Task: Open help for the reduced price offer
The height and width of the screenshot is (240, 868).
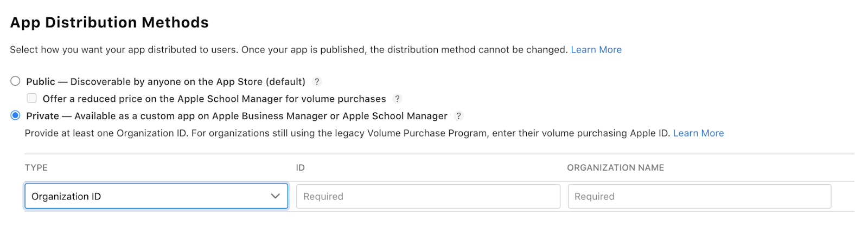Action: [397, 99]
